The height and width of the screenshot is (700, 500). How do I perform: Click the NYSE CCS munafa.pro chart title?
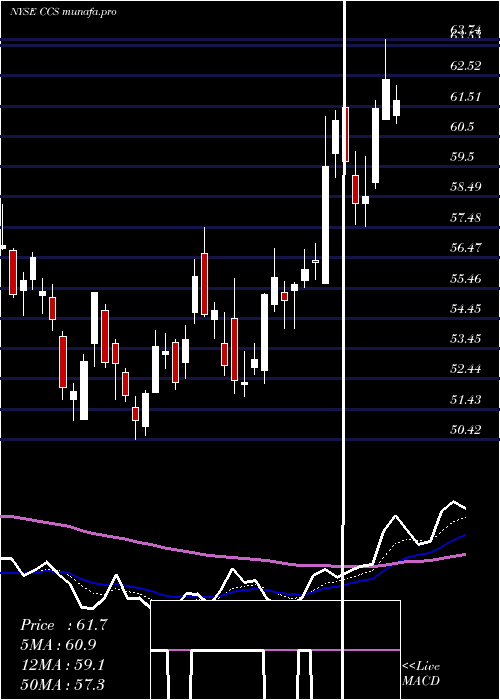click(x=63, y=12)
